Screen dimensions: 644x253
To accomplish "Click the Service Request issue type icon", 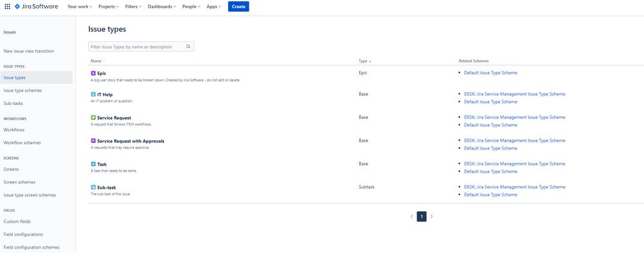I will click(x=93, y=118).
